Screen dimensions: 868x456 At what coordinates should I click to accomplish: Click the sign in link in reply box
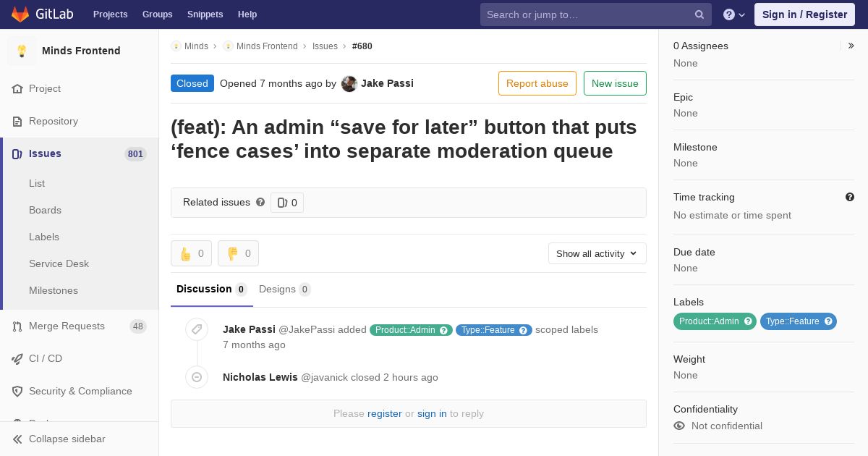tap(432, 414)
